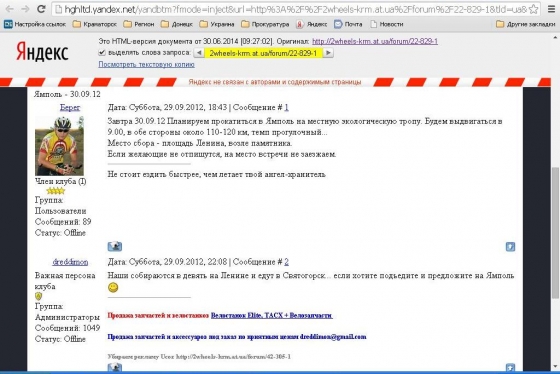560x374 pixels.
Task: Bookmark page with the star icon
Action: pyautogui.click(x=533, y=9)
